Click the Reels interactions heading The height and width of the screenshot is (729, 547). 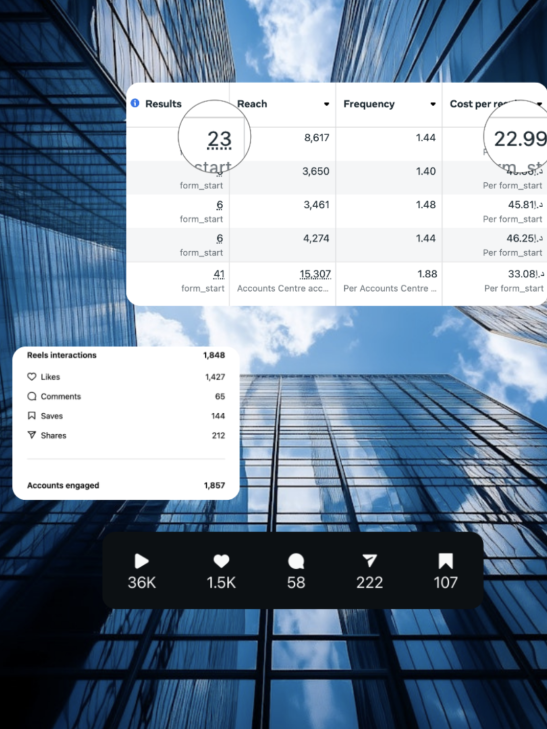point(62,355)
